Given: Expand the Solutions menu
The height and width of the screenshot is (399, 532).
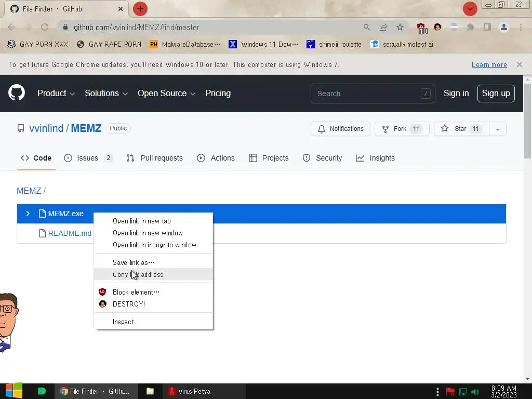Looking at the screenshot, I should (106, 94).
